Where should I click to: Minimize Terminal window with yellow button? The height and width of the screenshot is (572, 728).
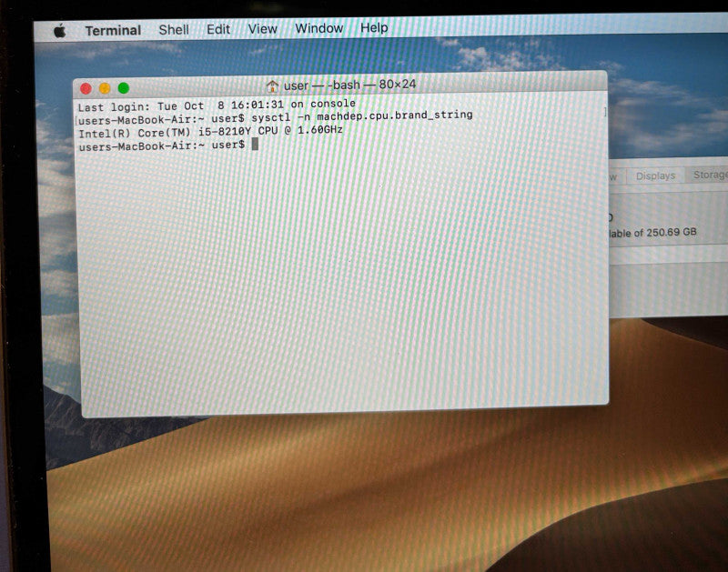(x=105, y=88)
